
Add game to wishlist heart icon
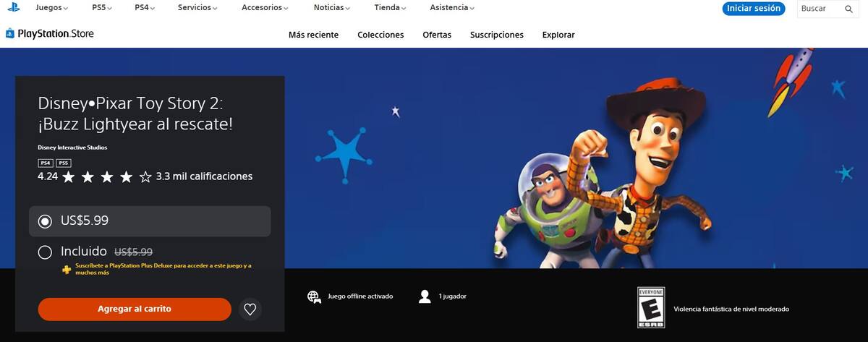point(250,309)
